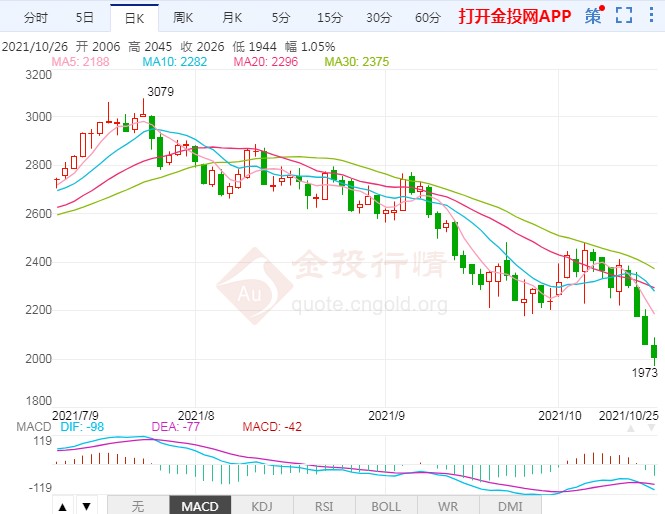Click the 2021/10/26 date in header
Viewport: 665px width, 514px height.
(x=35, y=47)
